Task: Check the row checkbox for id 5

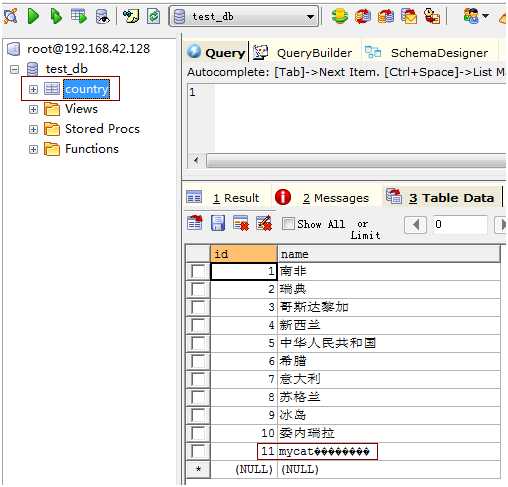Action: (x=198, y=343)
